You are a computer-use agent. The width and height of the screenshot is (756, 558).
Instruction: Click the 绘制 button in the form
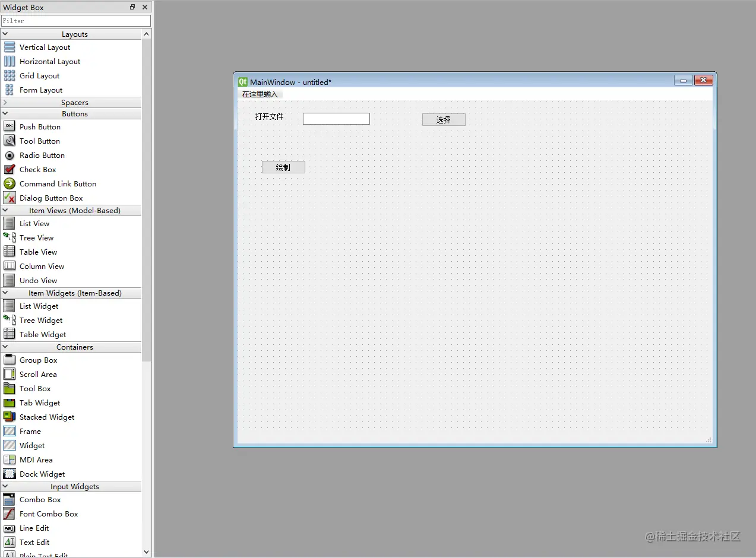coord(283,167)
